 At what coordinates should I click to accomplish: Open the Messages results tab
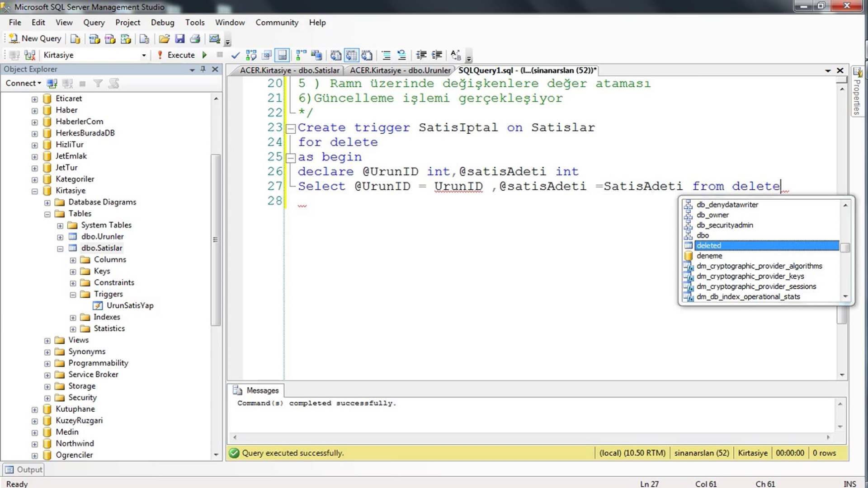pos(256,390)
